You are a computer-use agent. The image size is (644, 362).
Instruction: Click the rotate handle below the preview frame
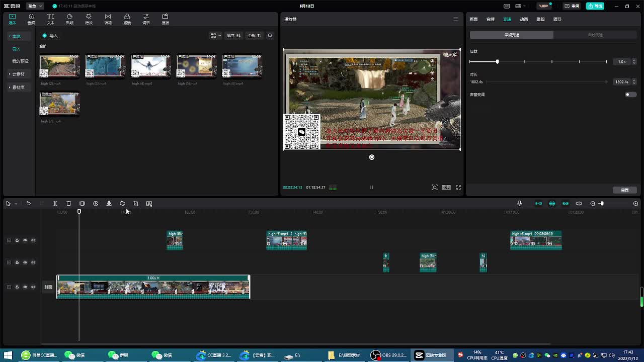pyautogui.click(x=372, y=157)
